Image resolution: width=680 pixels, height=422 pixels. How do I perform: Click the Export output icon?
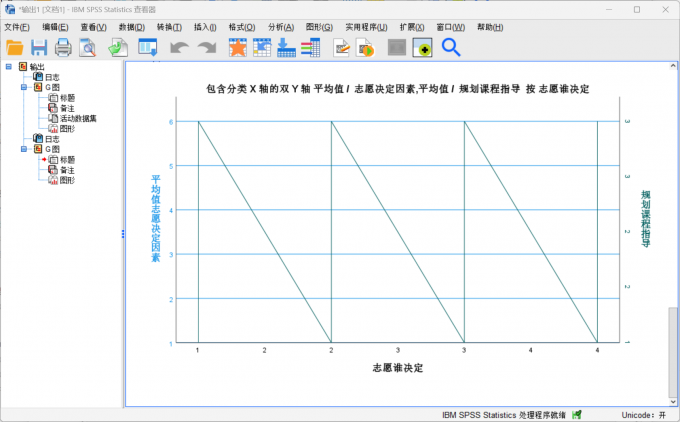118,47
